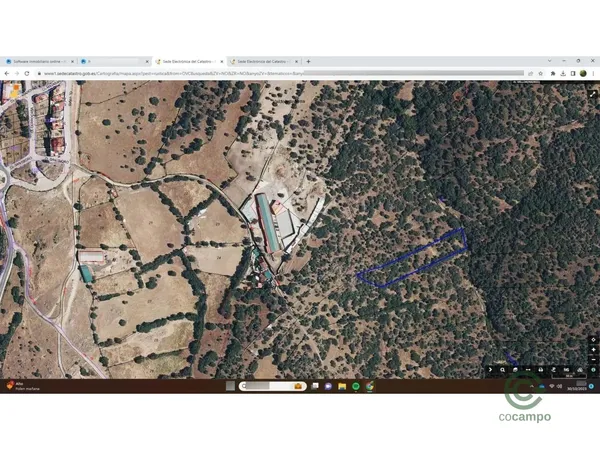Click the Windows taskbar search box
This screenshot has width=600, height=450.
(273, 386)
